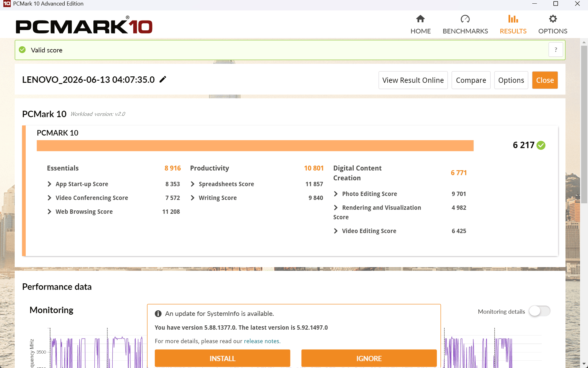Open the release notes link
The height and width of the screenshot is (368, 588).
262,341
